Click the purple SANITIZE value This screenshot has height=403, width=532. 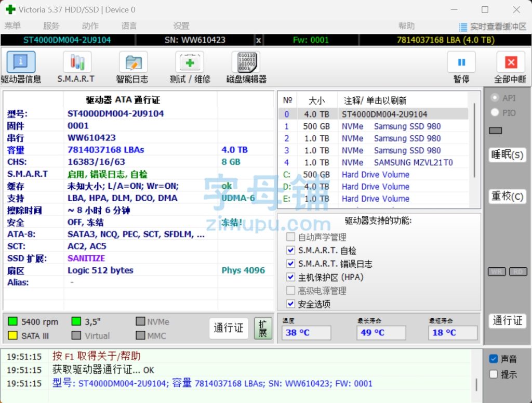pos(86,258)
